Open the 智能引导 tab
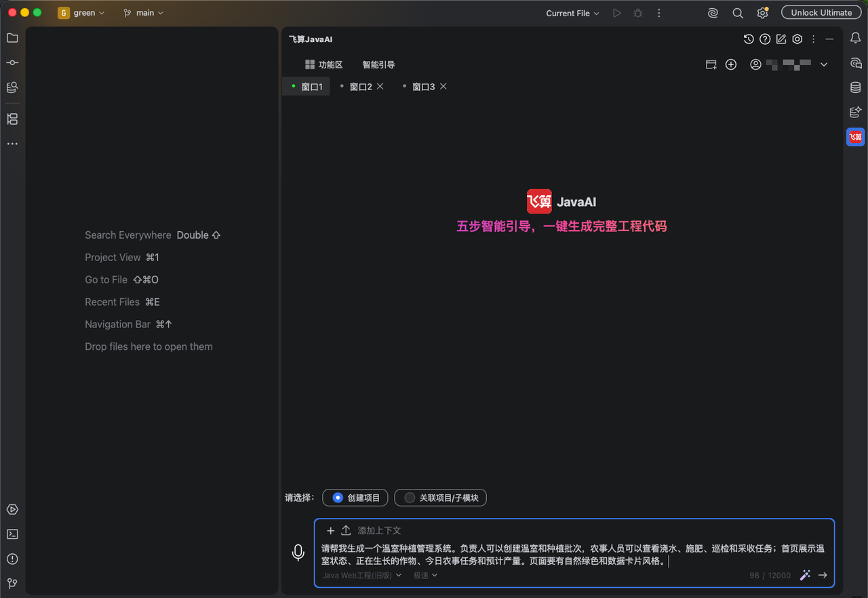 [x=378, y=64]
